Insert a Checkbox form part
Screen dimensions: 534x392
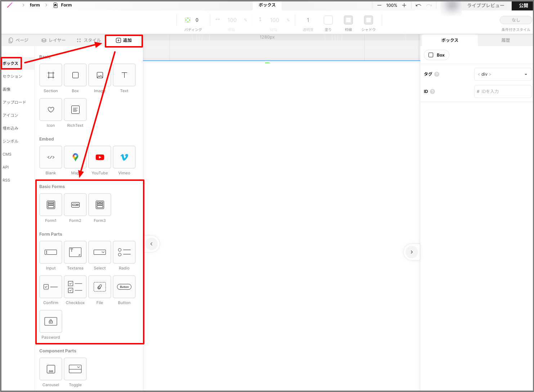[75, 287]
